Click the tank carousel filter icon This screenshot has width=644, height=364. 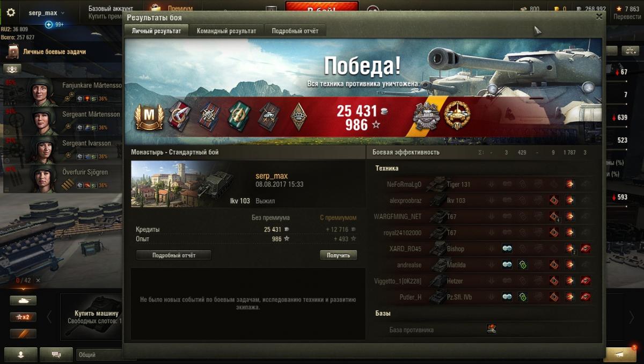23,301
